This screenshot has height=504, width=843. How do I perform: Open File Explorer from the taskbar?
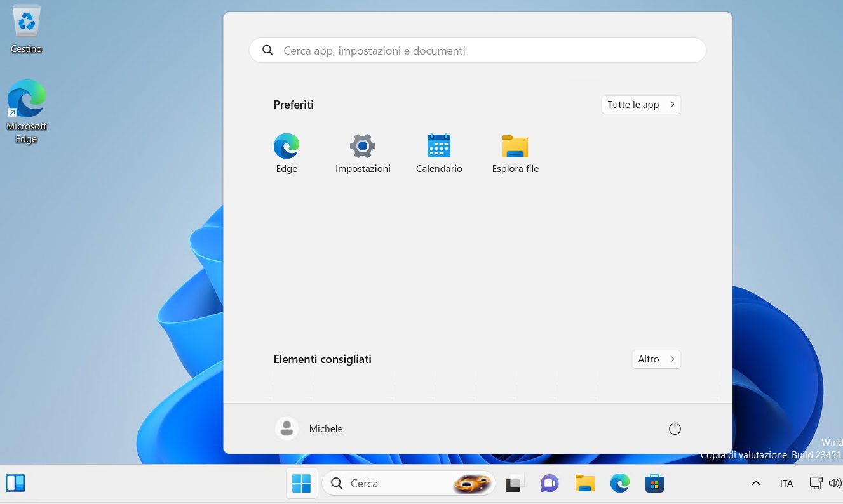(584, 484)
